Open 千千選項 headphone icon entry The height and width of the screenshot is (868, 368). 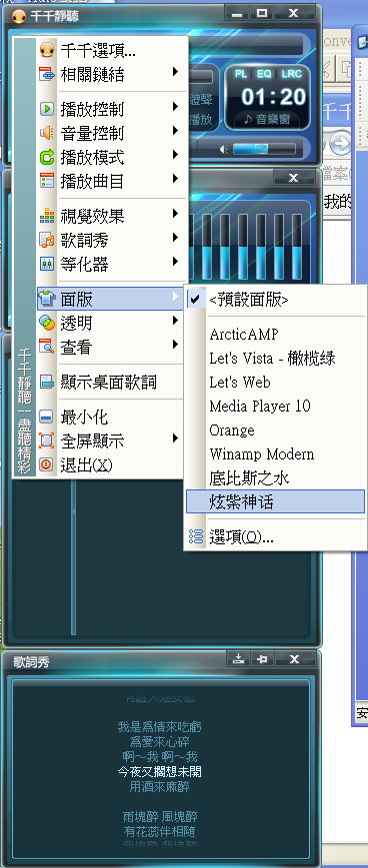coord(47,50)
